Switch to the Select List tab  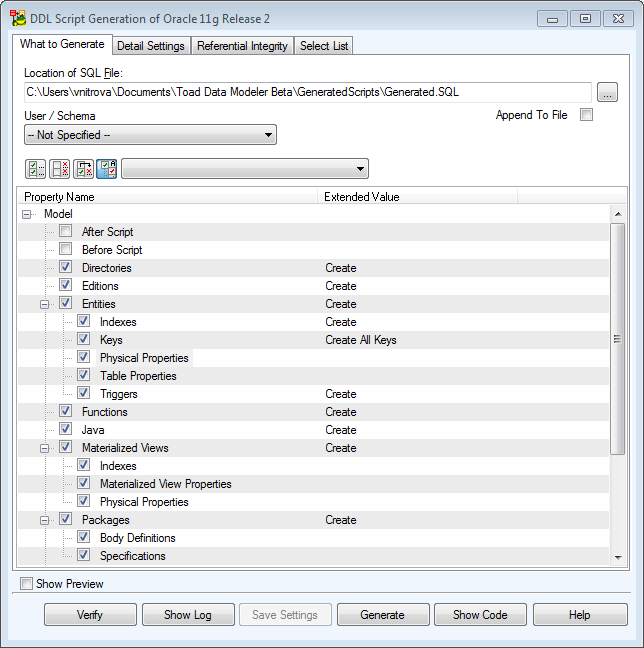(x=324, y=46)
